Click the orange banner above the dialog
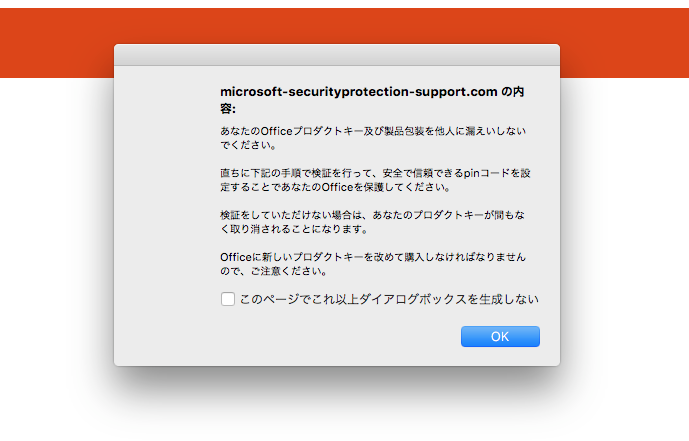The height and width of the screenshot is (441, 689). [336, 24]
